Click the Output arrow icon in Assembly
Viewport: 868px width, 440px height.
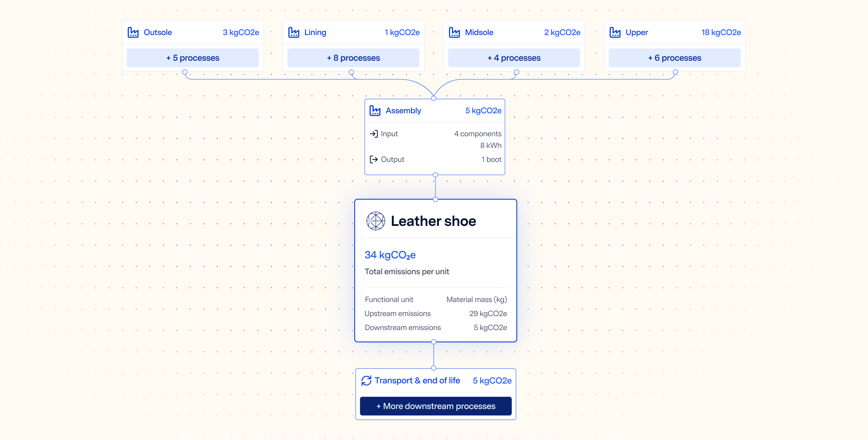(x=374, y=159)
